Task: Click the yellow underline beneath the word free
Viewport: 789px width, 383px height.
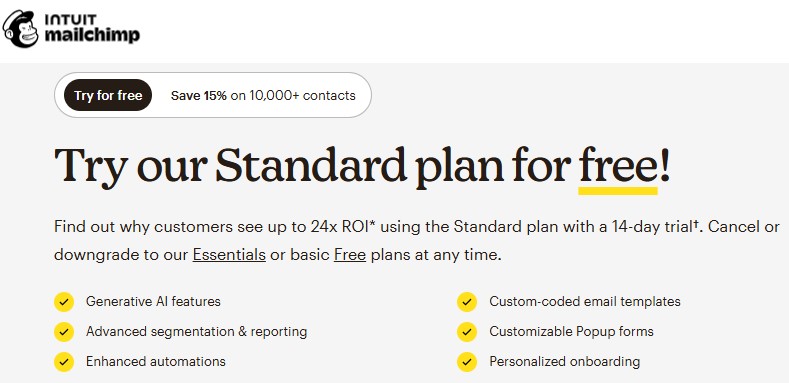Action: 618,191
